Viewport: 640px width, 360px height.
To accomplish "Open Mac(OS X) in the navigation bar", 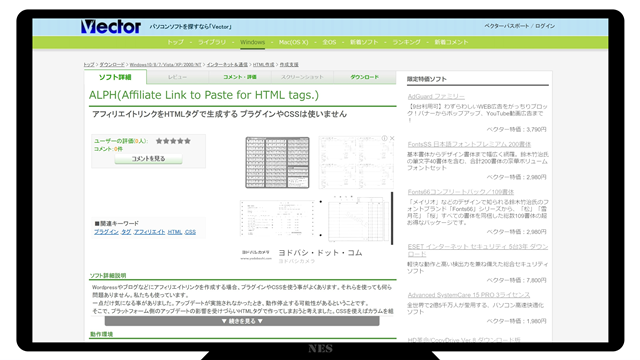I will tap(293, 42).
